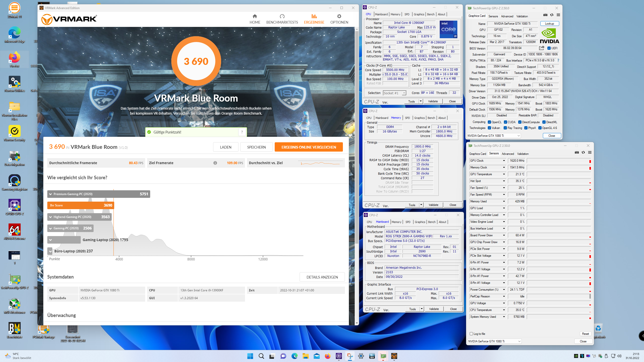Refresh sensors in lower GPU-Z window
Viewport: 644px width, 362px height.
(x=583, y=152)
